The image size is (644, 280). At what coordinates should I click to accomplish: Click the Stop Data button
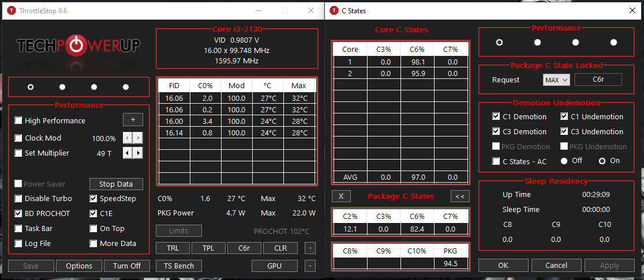(116, 184)
